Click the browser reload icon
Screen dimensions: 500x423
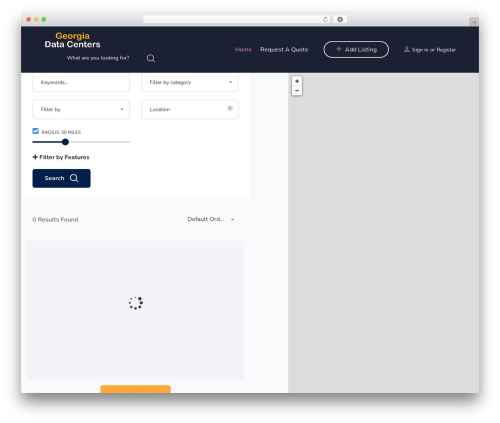(325, 19)
